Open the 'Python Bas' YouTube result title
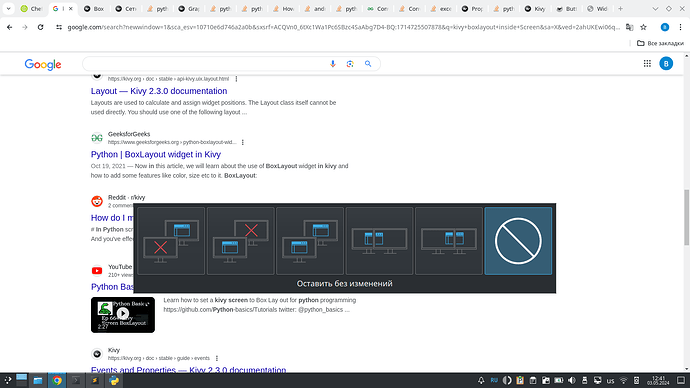This screenshot has height=388, width=690. click(x=112, y=287)
